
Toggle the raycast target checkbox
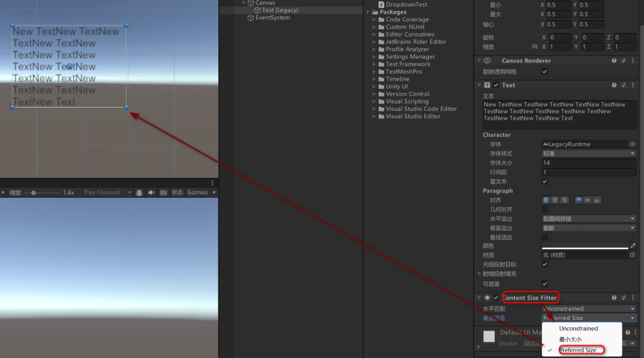coord(545,264)
